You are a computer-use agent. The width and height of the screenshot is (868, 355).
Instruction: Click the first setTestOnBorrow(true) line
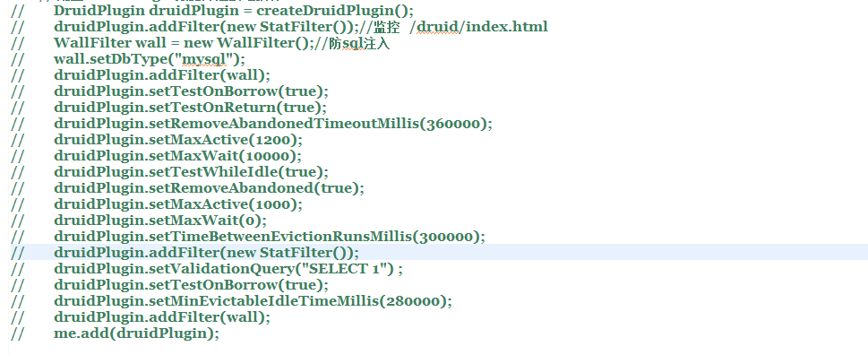click(191, 91)
